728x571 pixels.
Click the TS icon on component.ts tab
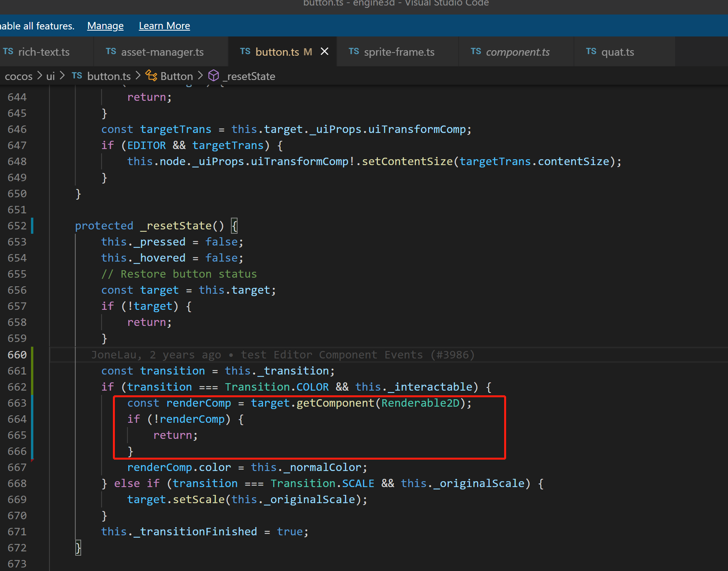(x=476, y=51)
